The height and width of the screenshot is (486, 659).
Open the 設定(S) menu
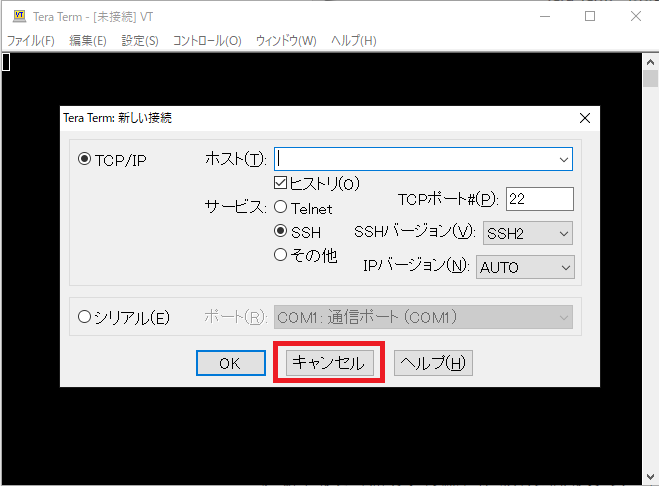(x=140, y=41)
